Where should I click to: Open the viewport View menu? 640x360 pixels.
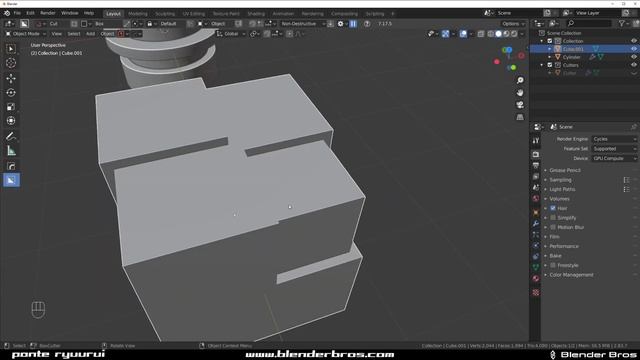57,34
